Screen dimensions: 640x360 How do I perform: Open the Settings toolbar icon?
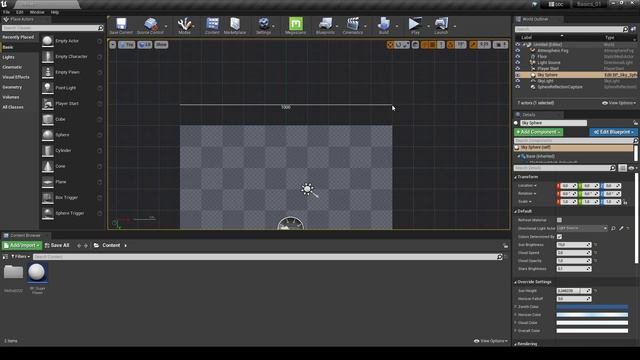point(264,24)
